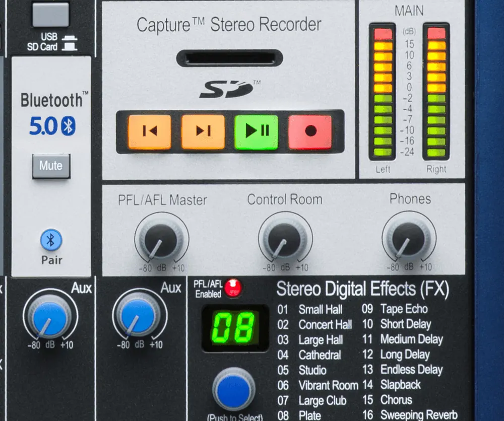Click the 'Phones' label
Image resolution: width=504 pixels, height=421 pixels.
[410, 199]
